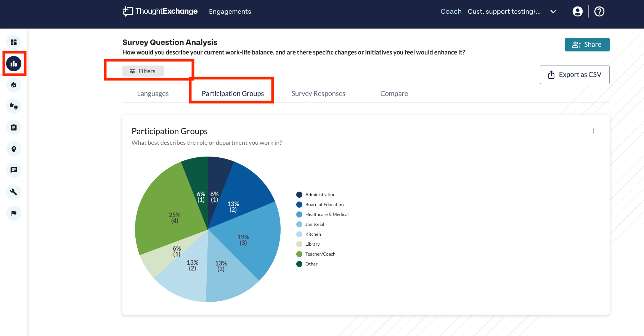Open the user account profile icon
The image size is (644, 336).
pos(578,11)
